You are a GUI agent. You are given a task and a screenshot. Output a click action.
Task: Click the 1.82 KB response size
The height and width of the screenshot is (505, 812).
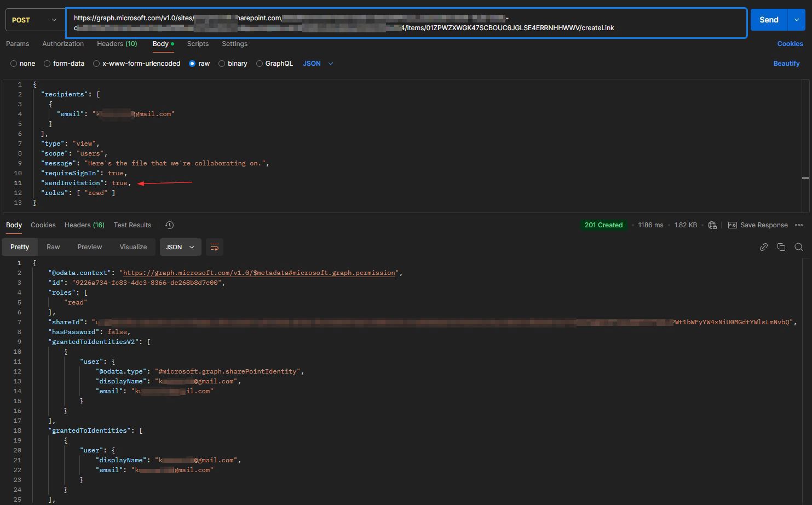(x=686, y=225)
